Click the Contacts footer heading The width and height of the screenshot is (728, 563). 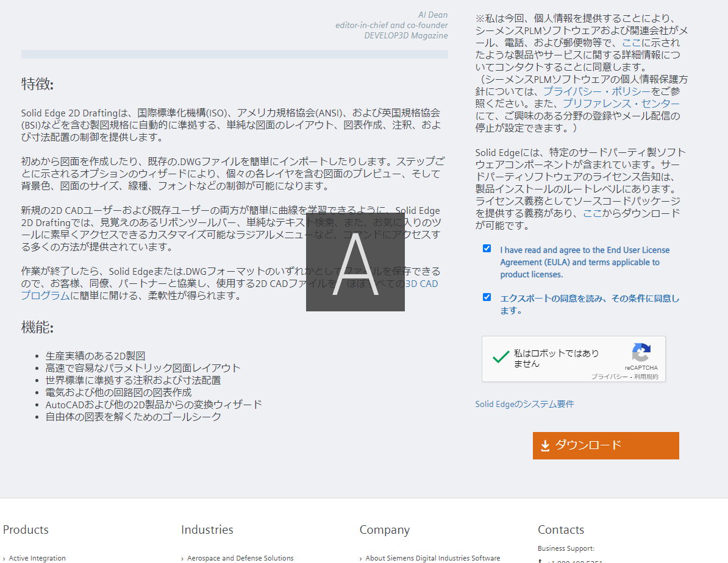[x=561, y=529]
